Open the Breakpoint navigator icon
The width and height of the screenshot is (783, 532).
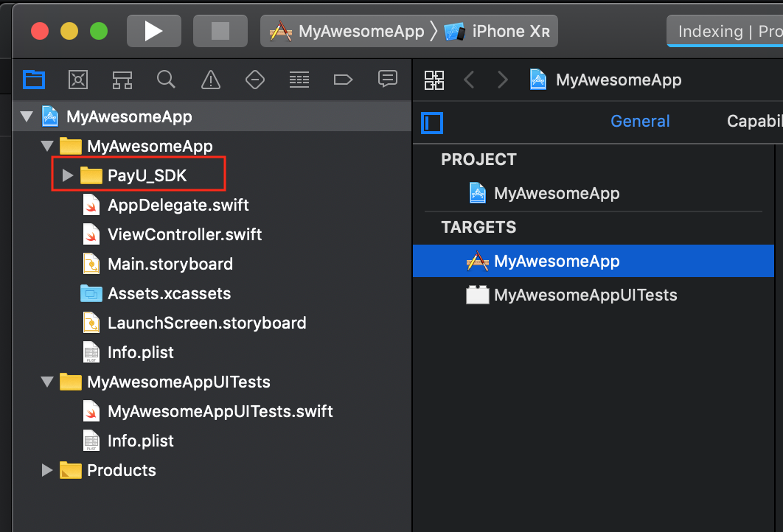point(343,80)
